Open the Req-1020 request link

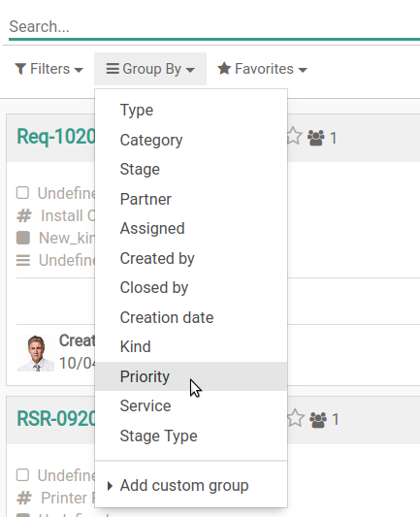pos(55,137)
